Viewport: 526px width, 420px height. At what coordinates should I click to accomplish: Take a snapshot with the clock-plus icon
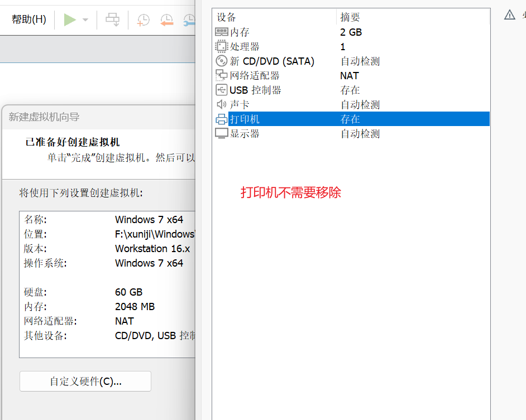point(144,20)
